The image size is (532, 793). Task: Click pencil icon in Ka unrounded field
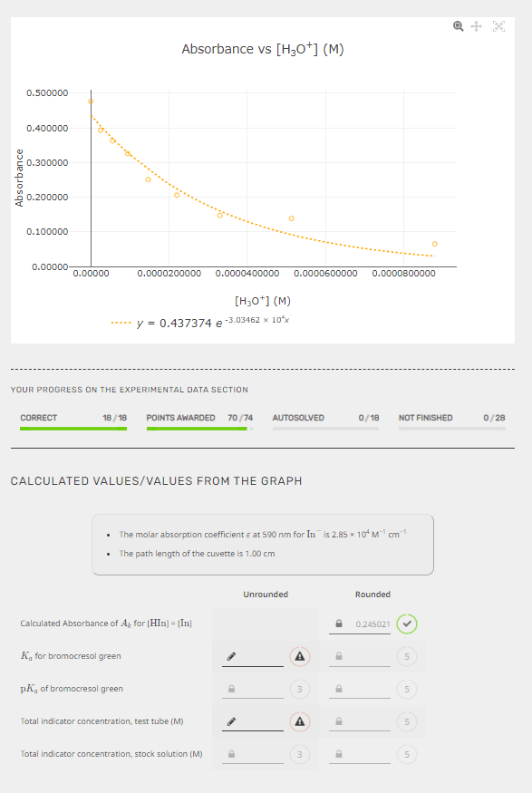232,656
